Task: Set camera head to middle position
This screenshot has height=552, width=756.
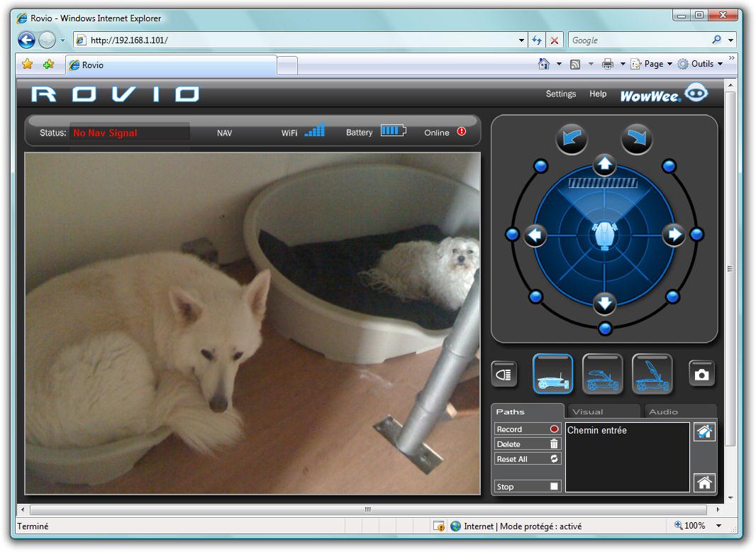Action: [602, 374]
